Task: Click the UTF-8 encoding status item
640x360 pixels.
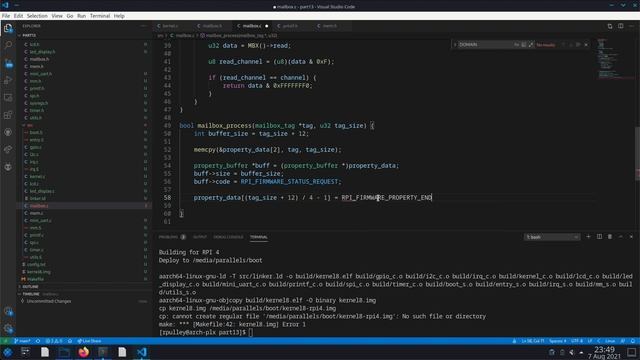Action: coord(577,341)
